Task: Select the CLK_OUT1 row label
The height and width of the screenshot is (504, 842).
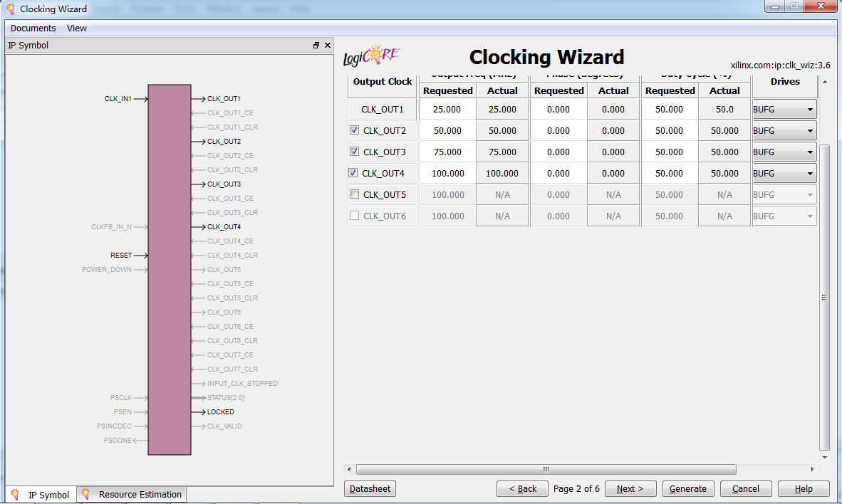Action: (x=383, y=110)
